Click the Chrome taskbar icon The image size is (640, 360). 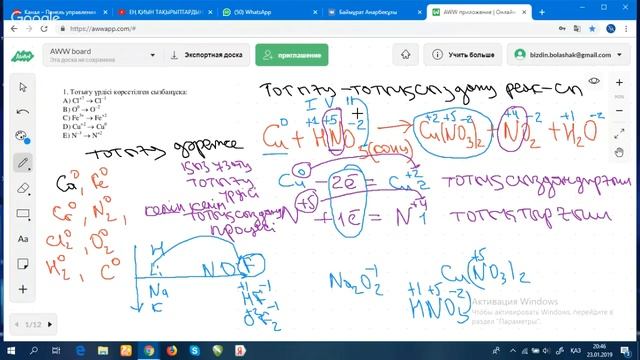(149, 351)
